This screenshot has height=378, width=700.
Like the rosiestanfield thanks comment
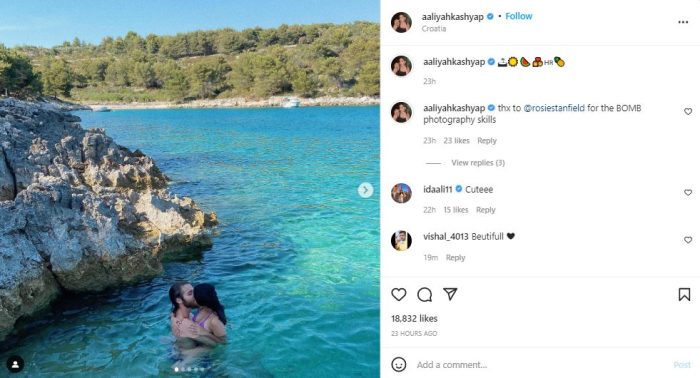[x=688, y=112]
